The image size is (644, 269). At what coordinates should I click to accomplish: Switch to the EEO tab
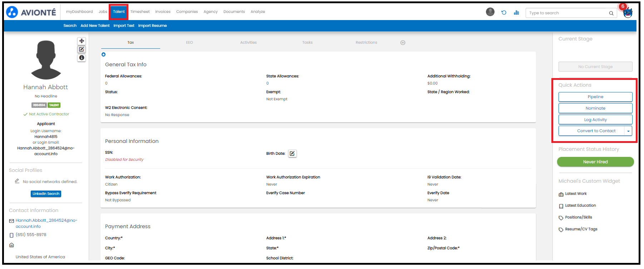(x=190, y=43)
